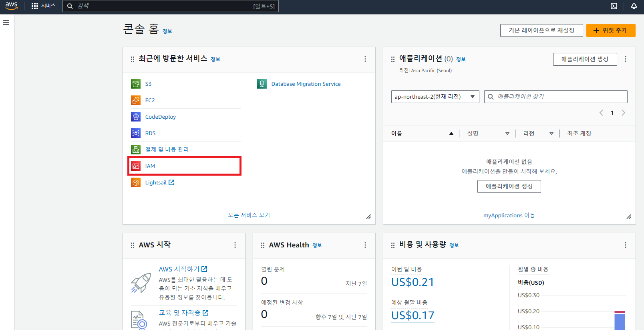The height and width of the screenshot is (330, 644).
Task: Click 모든 서비스 보기 link
Action: 249,215
